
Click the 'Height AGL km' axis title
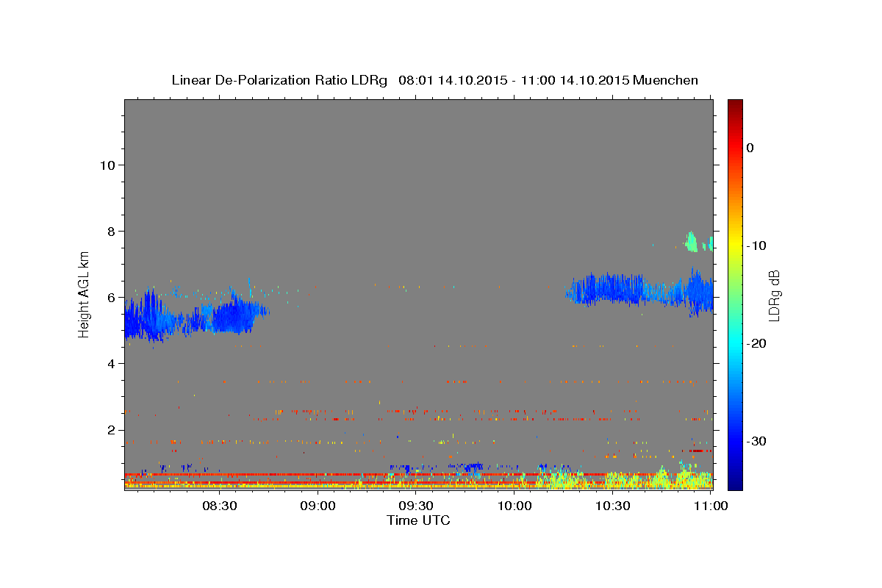pyautogui.click(x=85, y=295)
